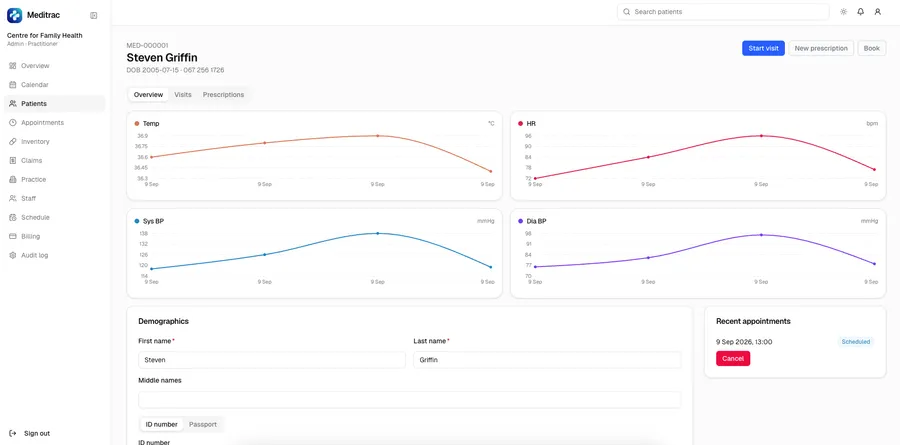Image resolution: width=900 pixels, height=445 pixels.
Task: Click the Audit log gear icon
Action: click(x=13, y=256)
